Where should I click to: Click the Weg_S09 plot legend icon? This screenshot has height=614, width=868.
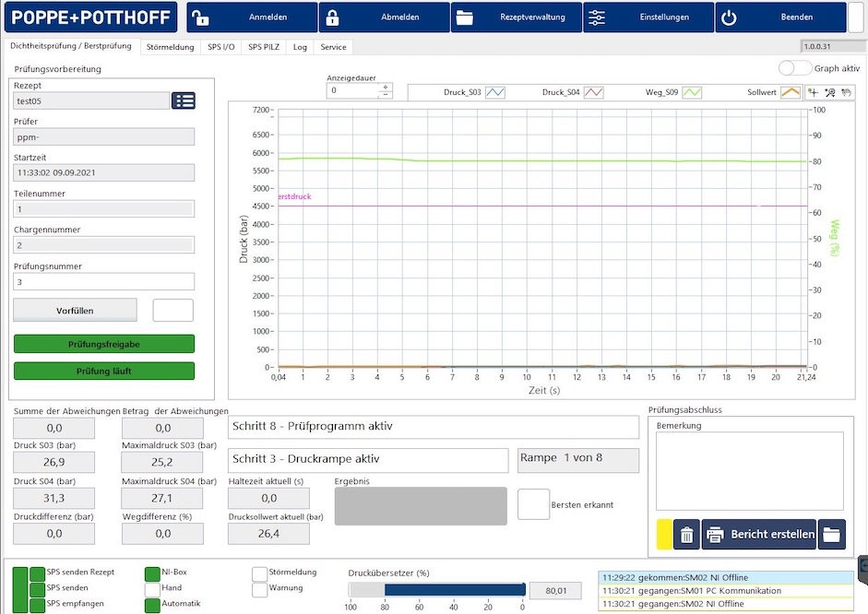click(691, 92)
